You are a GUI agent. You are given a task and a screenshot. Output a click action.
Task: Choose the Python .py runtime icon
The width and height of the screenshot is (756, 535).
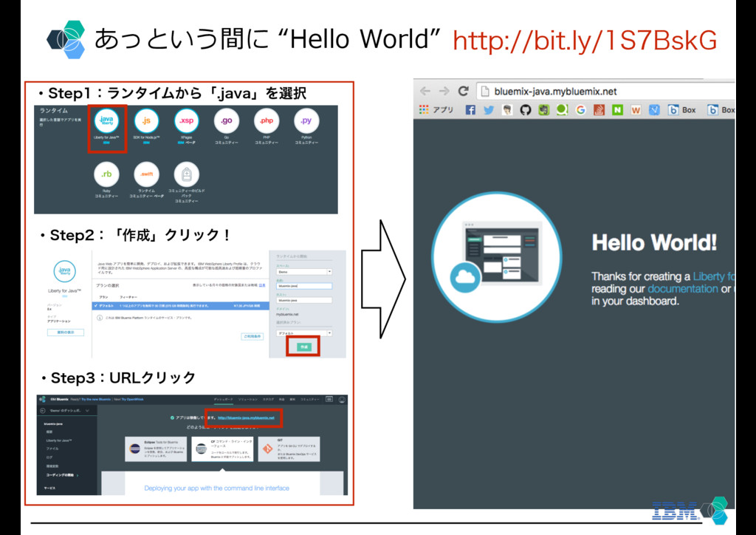click(306, 120)
